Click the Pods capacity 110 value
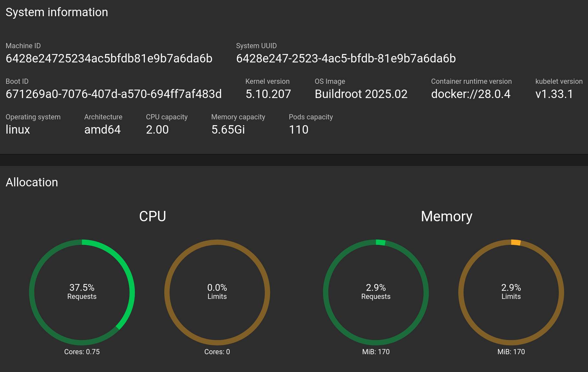 coord(298,129)
